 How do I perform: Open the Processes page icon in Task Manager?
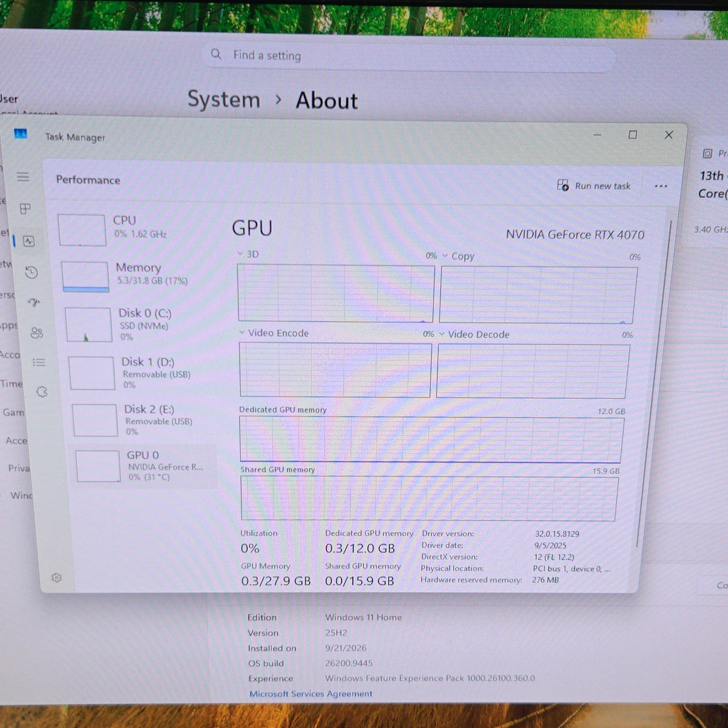click(x=25, y=209)
